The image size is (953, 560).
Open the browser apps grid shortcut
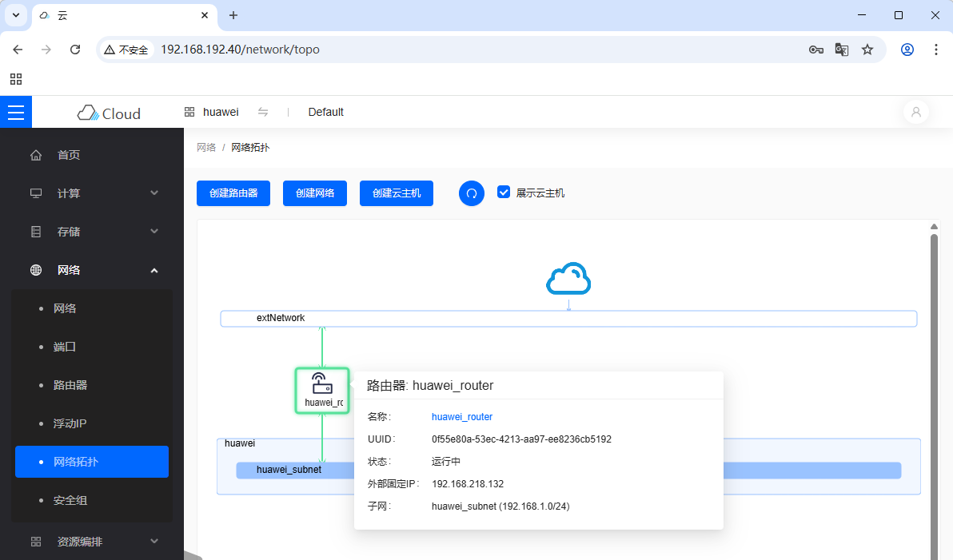[16, 79]
